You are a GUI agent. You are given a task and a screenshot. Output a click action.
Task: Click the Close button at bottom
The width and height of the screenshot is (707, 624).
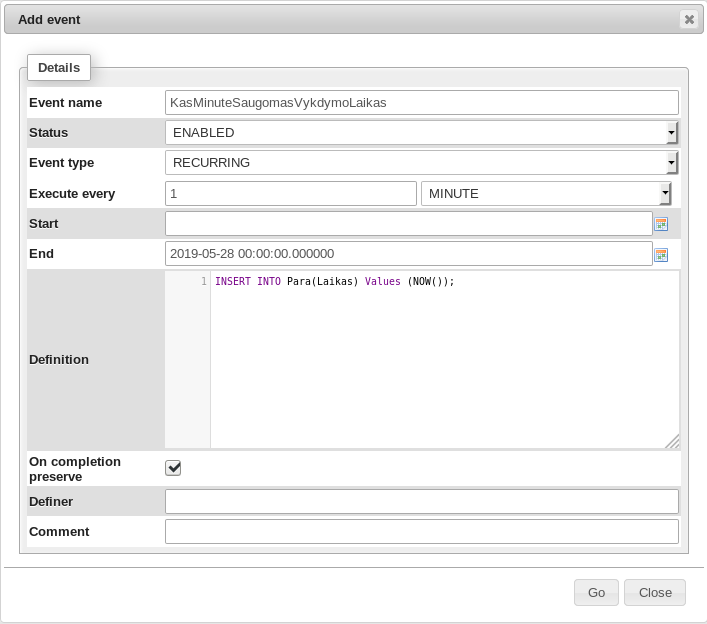point(655,592)
